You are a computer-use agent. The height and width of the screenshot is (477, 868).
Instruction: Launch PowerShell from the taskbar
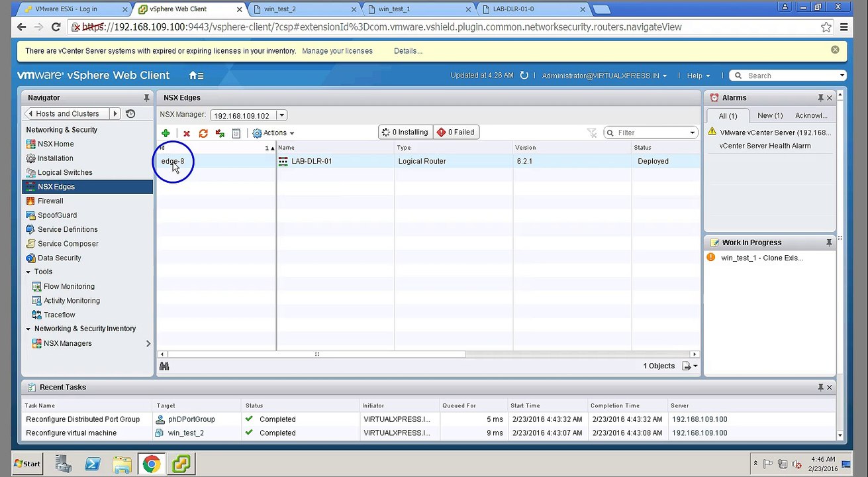(93, 464)
